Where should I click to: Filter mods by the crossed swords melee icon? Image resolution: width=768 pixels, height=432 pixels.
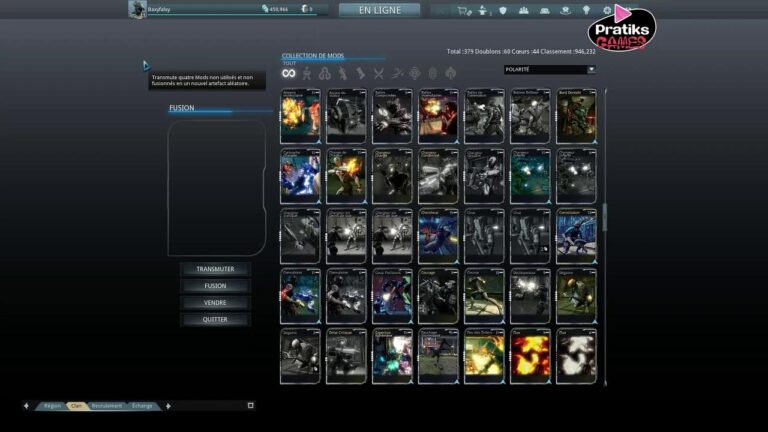pyautogui.click(x=379, y=73)
